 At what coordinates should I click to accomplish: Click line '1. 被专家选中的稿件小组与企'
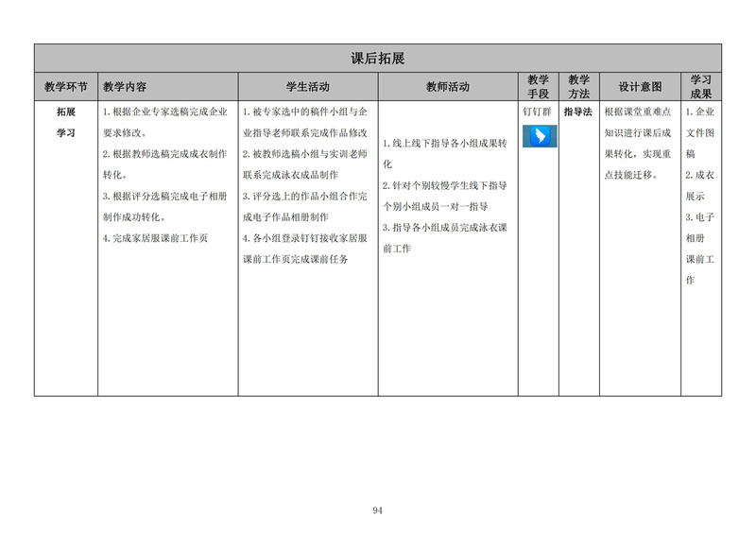pyautogui.click(x=305, y=112)
